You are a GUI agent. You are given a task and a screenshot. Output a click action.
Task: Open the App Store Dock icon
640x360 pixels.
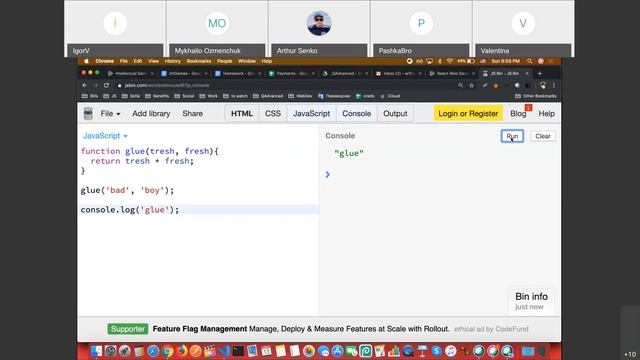(x=337, y=351)
